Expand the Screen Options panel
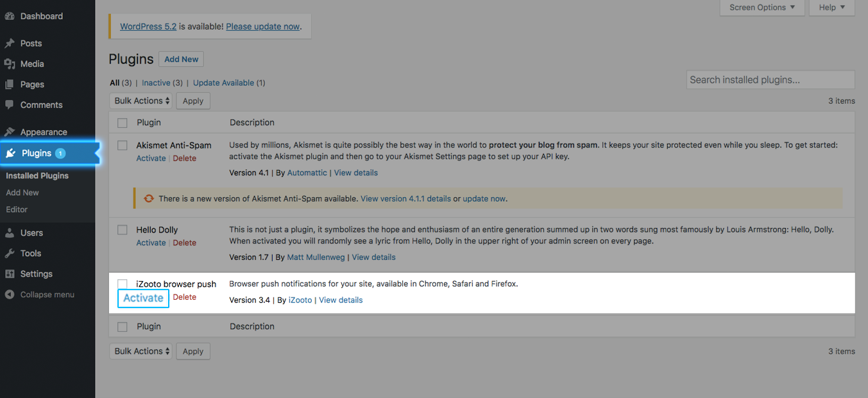 [x=762, y=8]
